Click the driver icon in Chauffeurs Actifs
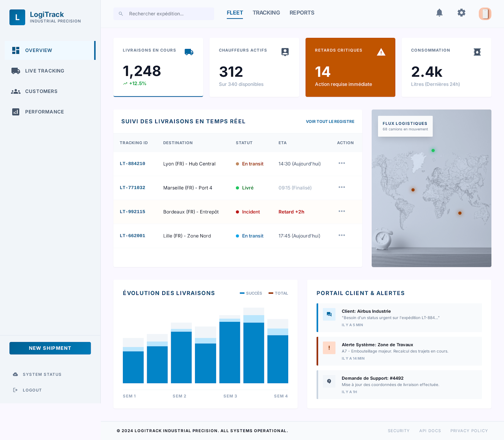Screen dimensions: 504x440 point(285,52)
